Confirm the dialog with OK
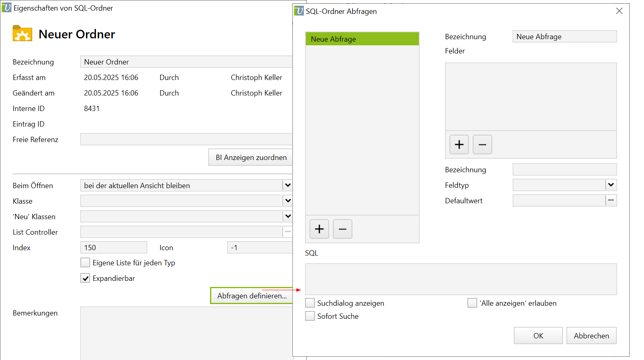This screenshot has width=644, height=360. pos(538,336)
